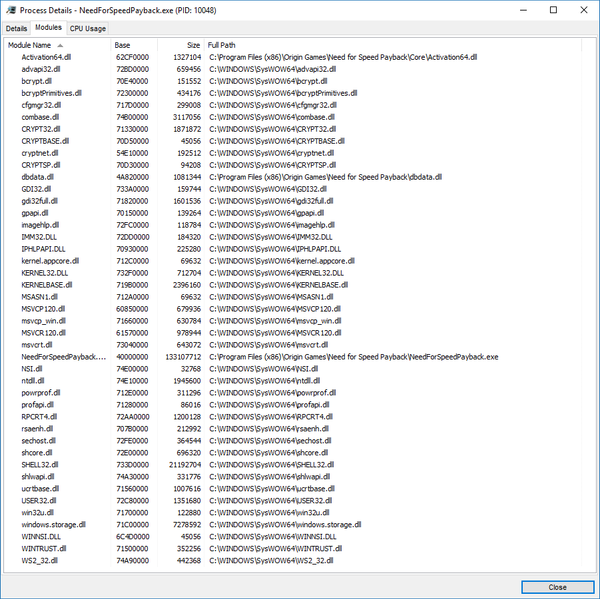The height and width of the screenshot is (599, 600).
Task: Open the Modules tab
Action: point(48,28)
